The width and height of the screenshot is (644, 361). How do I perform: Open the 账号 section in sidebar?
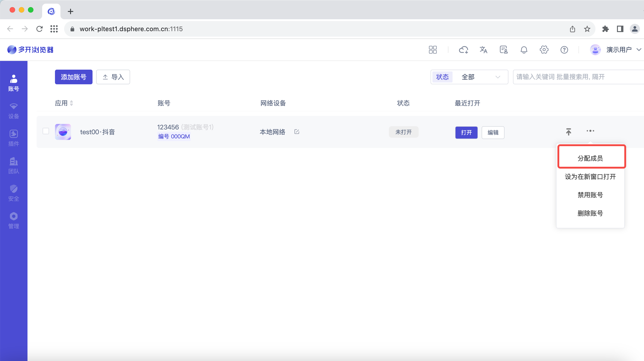14,83
